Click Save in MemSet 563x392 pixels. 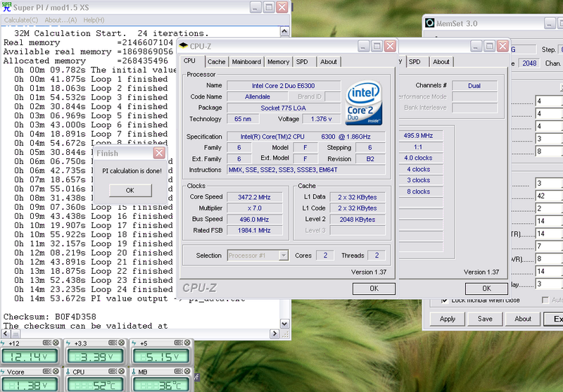485,319
